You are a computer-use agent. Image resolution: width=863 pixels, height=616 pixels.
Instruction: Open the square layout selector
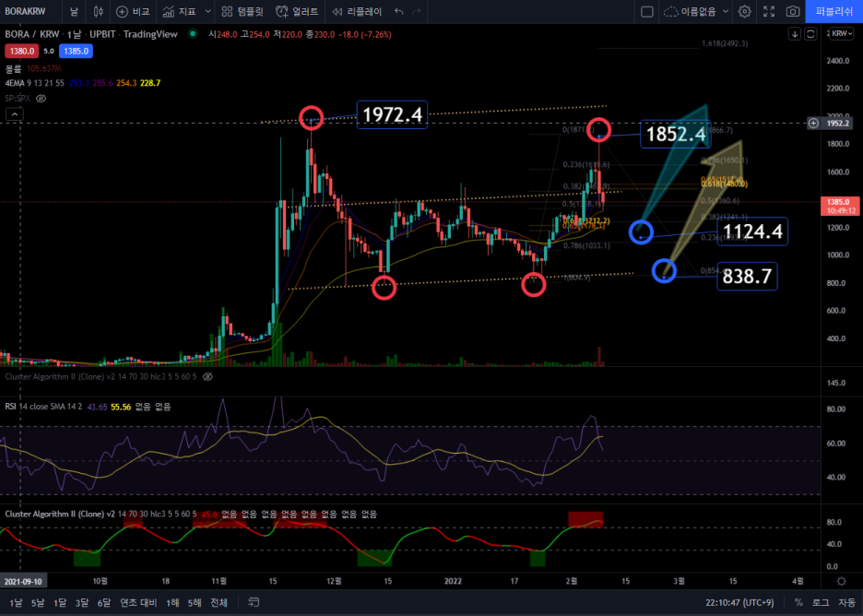[647, 11]
